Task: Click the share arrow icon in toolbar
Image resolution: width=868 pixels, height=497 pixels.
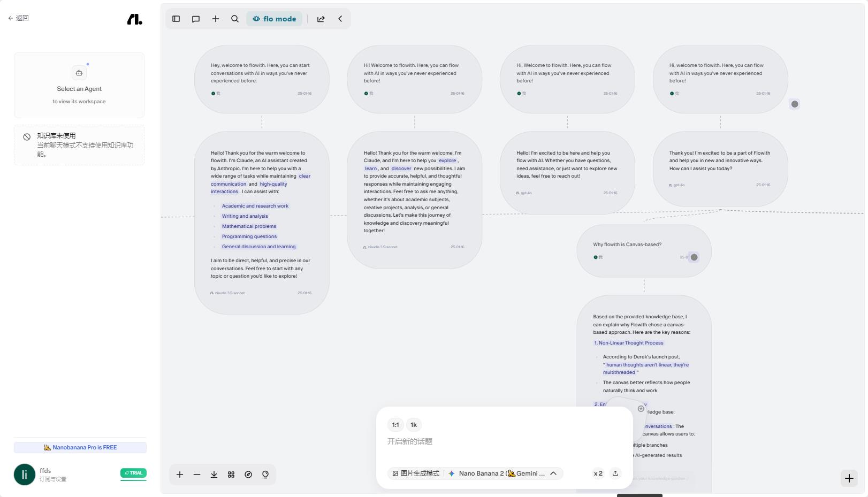Action: click(321, 19)
